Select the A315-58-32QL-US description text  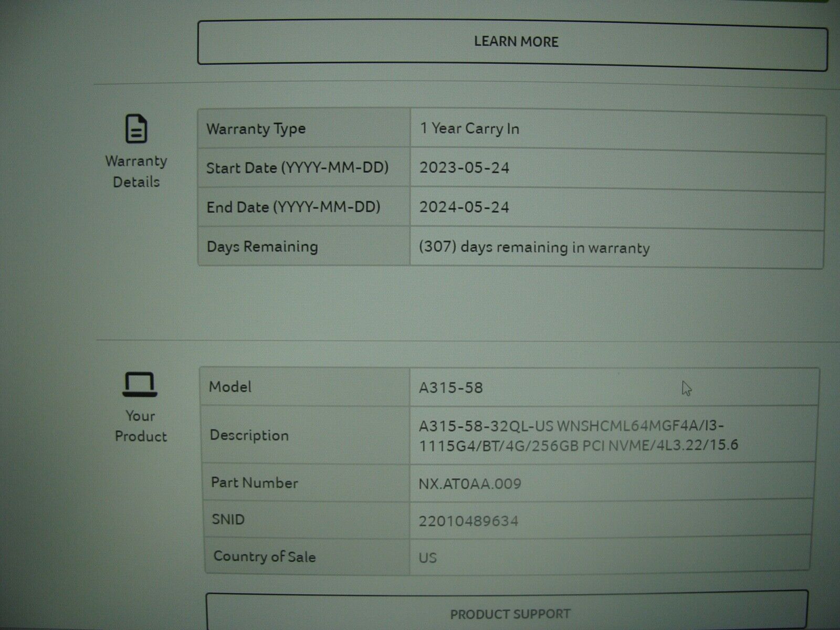click(579, 436)
